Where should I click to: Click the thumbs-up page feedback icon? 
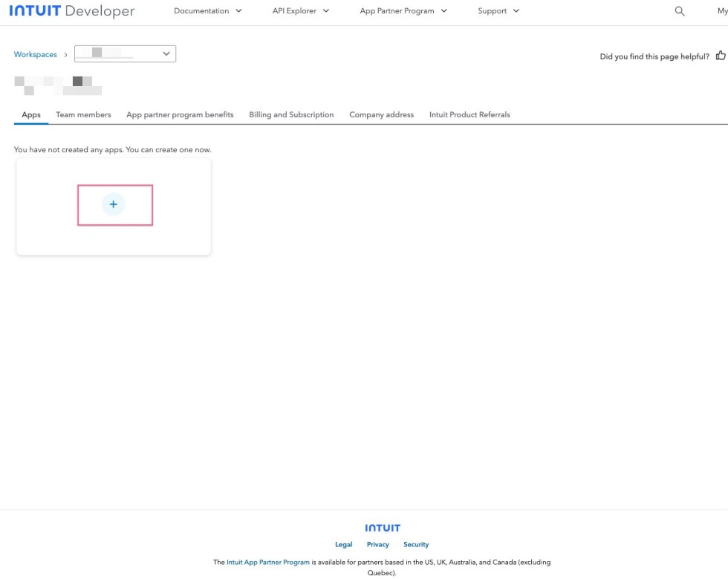[720, 55]
